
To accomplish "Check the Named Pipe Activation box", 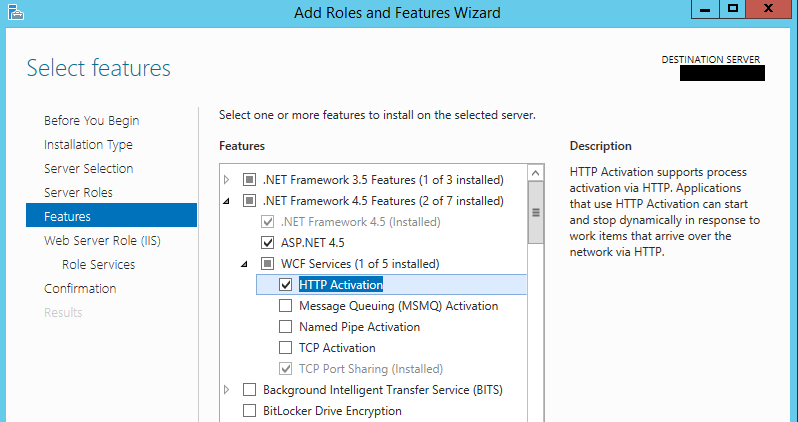I will [286, 327].
